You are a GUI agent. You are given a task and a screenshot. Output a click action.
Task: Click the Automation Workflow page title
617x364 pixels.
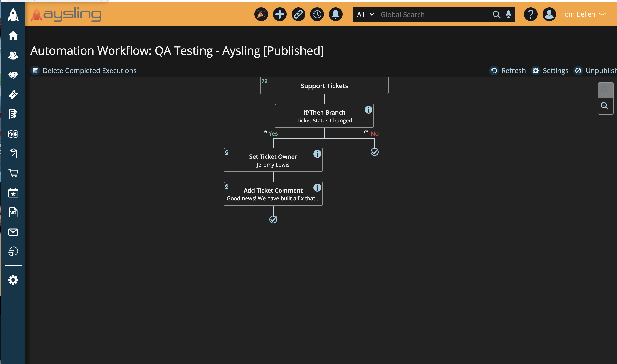[177, 51]
